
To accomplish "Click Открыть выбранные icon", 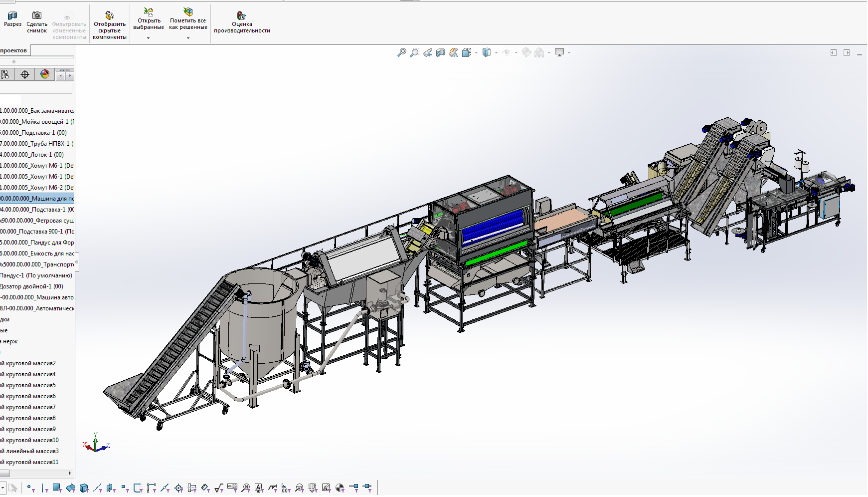I will click(149, 11).
